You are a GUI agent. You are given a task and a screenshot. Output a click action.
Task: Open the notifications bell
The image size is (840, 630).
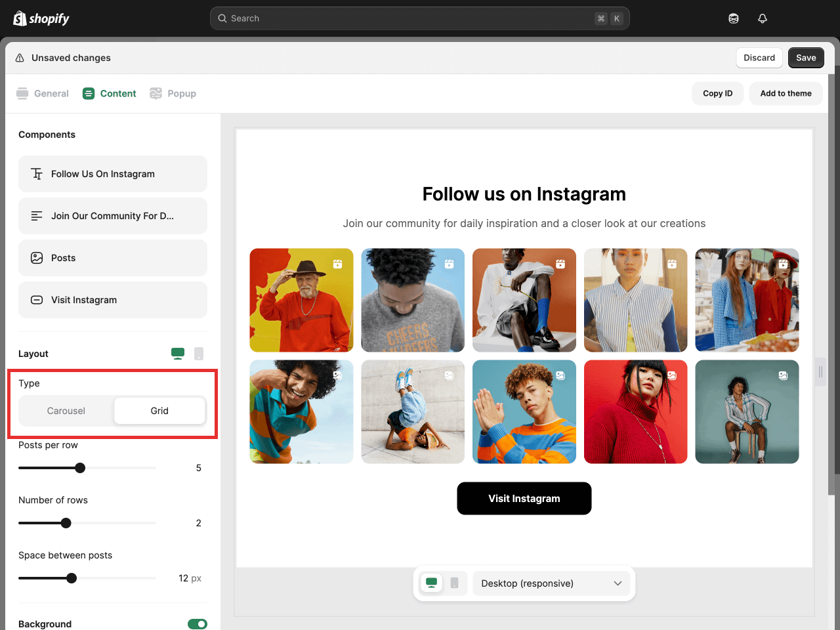(763, 18)
